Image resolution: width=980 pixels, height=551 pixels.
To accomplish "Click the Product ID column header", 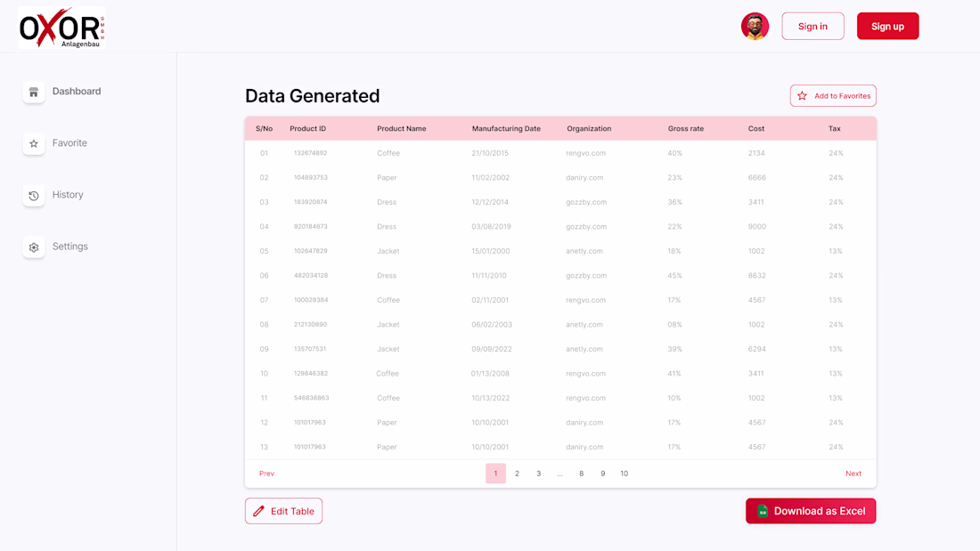I will pos(307,129).
